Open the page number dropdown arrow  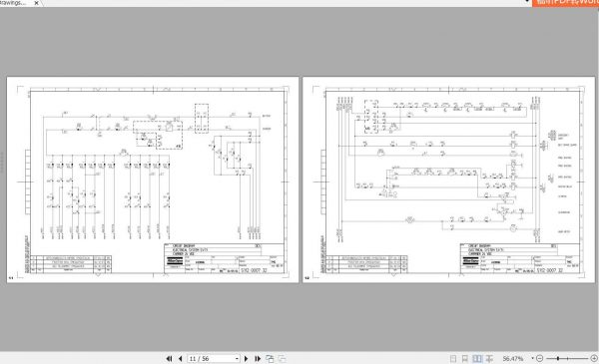pos(237,359)
